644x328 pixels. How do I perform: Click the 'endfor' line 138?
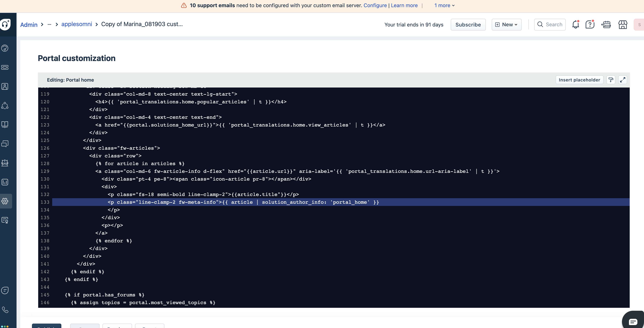pos(114,241)
